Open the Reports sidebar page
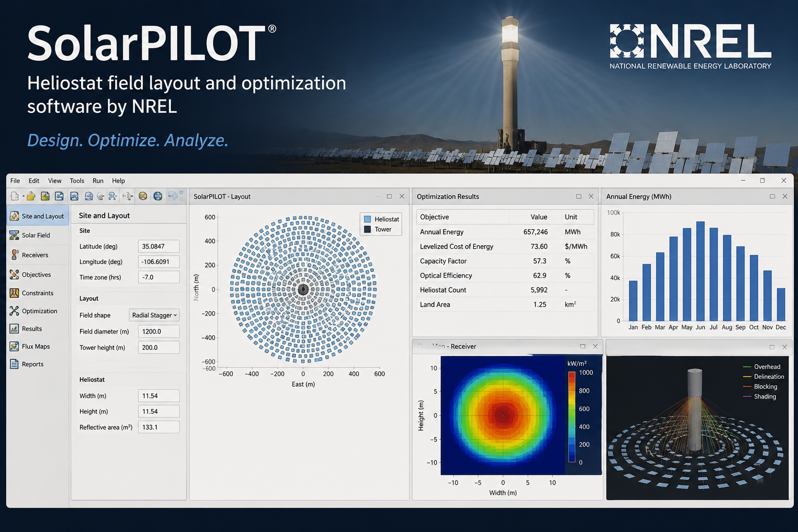This screenshot has width=798, height=532. pyautogui.click(x=37, y=364)
